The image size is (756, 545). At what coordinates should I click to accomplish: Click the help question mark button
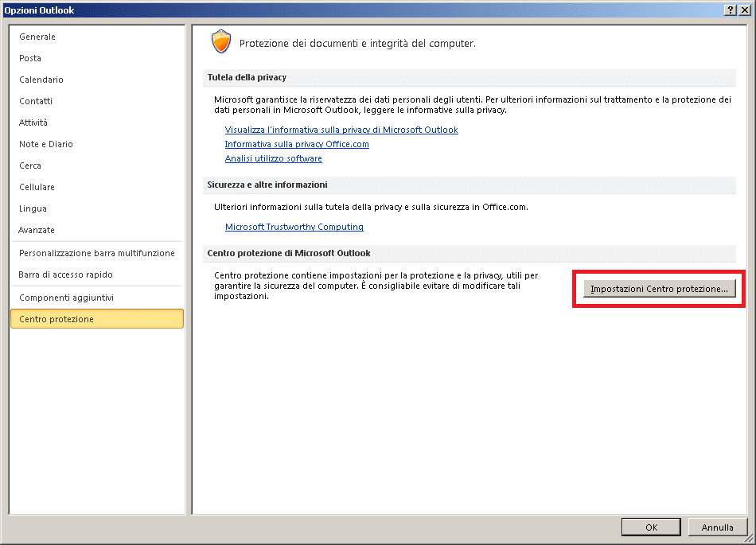tap(731, 10)
